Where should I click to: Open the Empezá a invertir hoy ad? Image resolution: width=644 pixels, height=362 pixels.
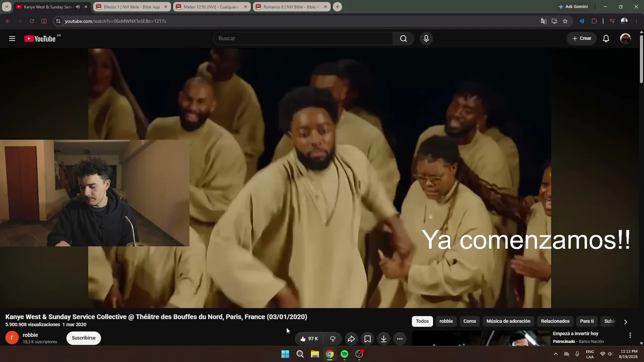[x=576, y=334]
